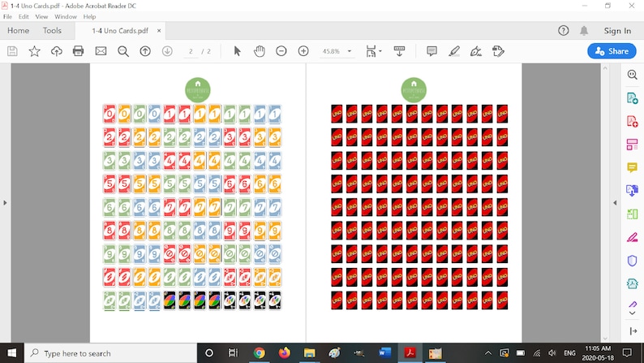Screen dimensions: 644x363
Task: Open zoom level dropdown arrow
Action: pyautogui.click(x=350, y=51)
